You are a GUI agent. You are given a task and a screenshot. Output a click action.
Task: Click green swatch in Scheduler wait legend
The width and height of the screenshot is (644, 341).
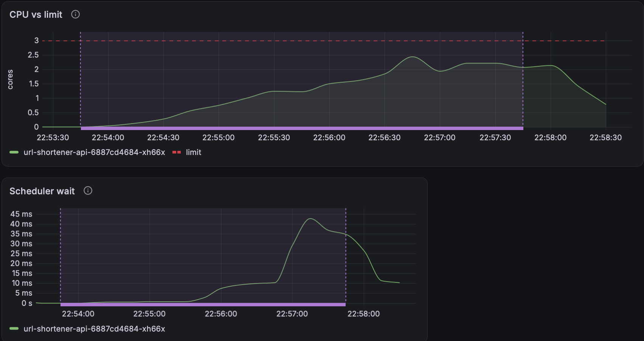[14, 329]
